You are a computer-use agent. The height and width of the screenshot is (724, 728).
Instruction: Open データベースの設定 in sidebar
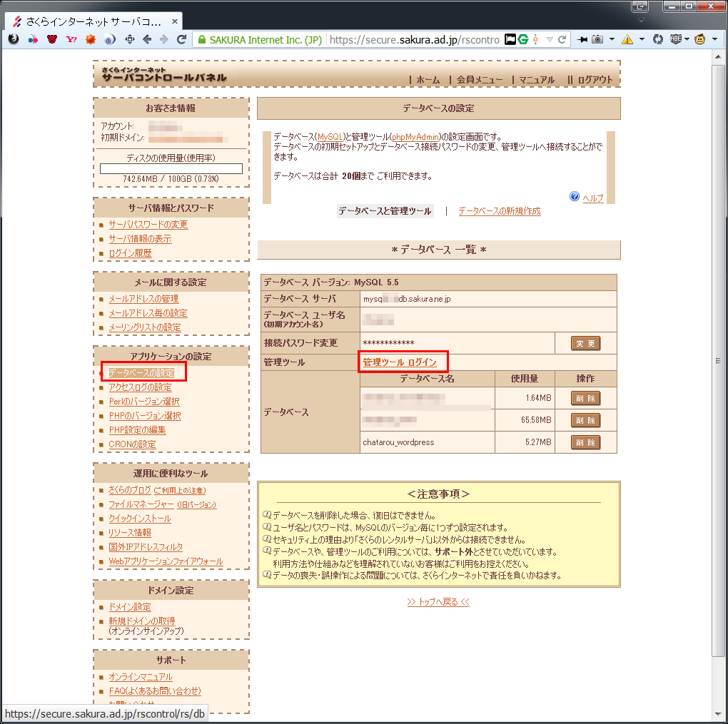coord(141,372)
